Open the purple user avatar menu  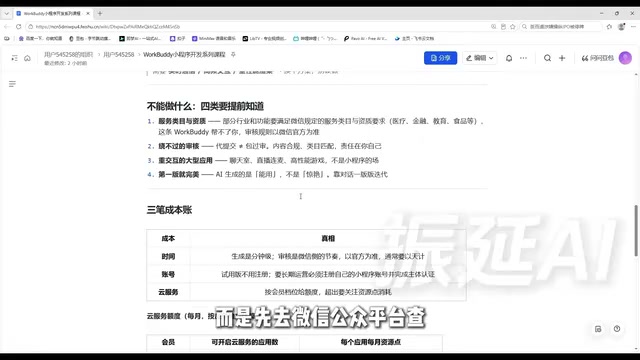[x=625, y=58]
